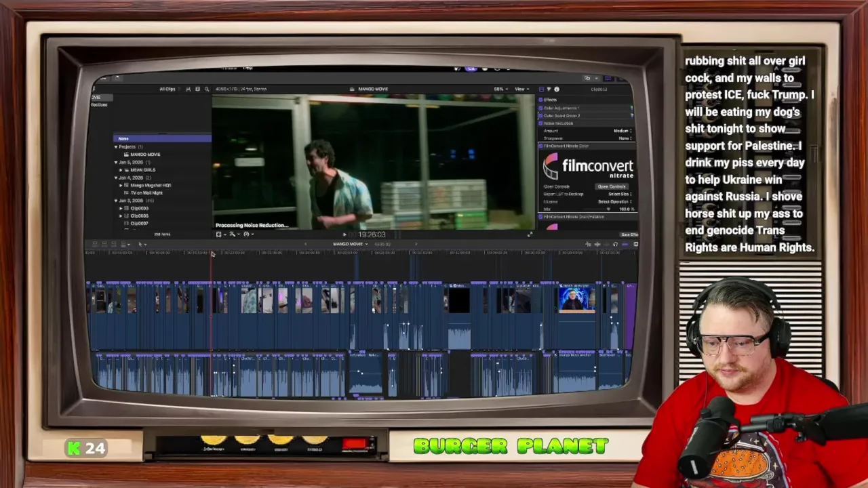Disable the Color Adjustments 1 effect checkbox
The width and height of the screenshot is (868, 488).
point(540,108)
